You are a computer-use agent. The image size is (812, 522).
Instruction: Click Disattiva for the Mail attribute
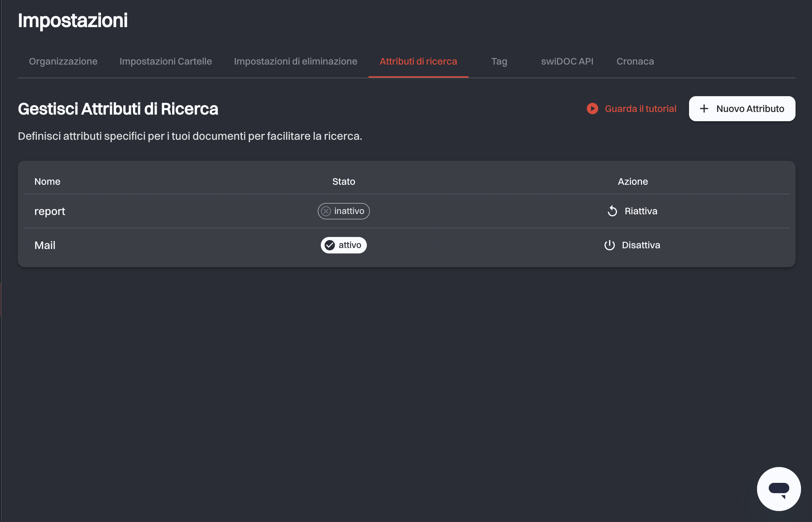click(632, 245)
